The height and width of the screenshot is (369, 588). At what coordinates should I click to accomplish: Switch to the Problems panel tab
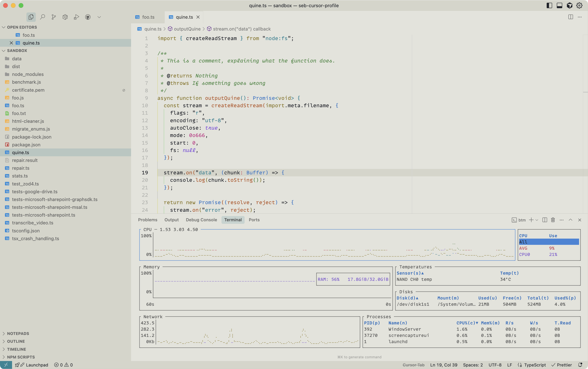148,220
